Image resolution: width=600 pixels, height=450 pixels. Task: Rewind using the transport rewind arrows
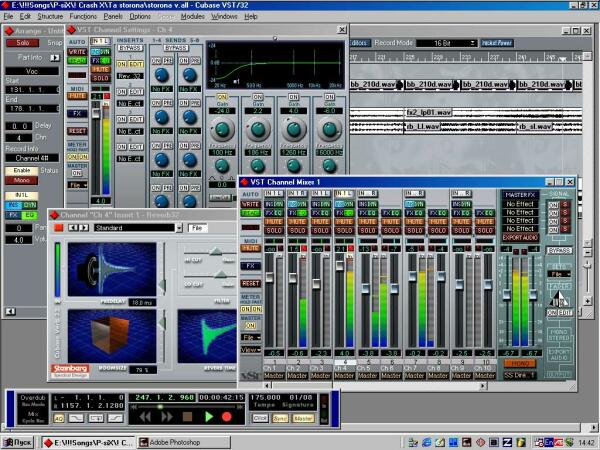click(x=145, y=417)
